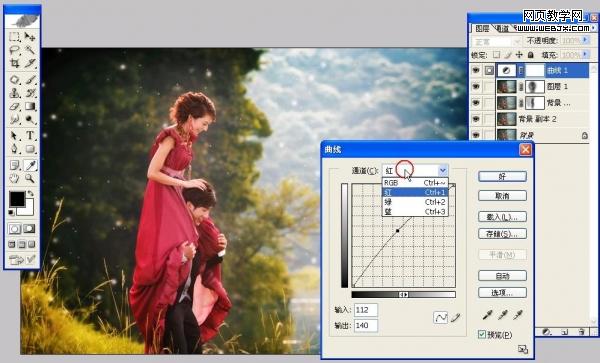Screen dimensions: 600x363
Task: Reset default colors with the small black/white icon
Action: tap(11, 212)
